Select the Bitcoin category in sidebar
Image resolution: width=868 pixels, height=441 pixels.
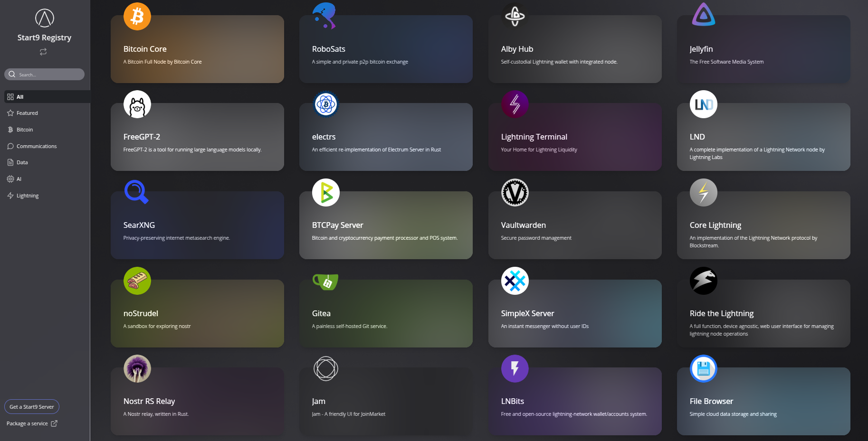click(24, 129)
